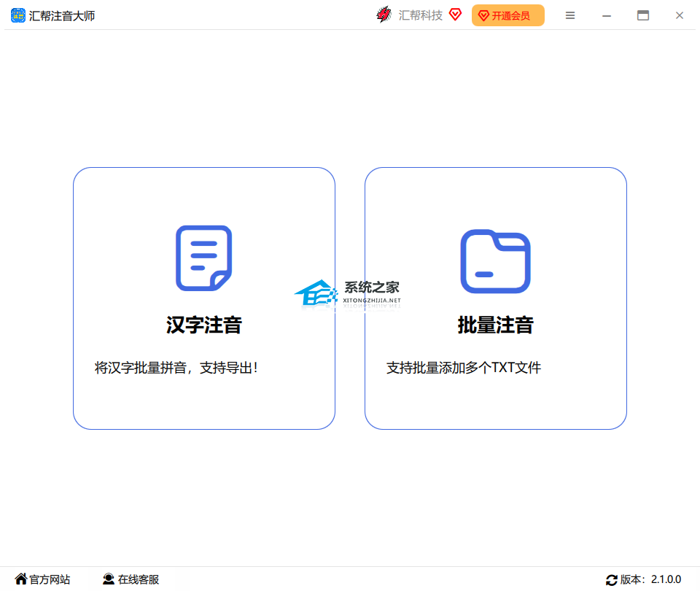Click the folder icon for 批量注音
This screenshot has height=591, width=700.
coord(495,261)
